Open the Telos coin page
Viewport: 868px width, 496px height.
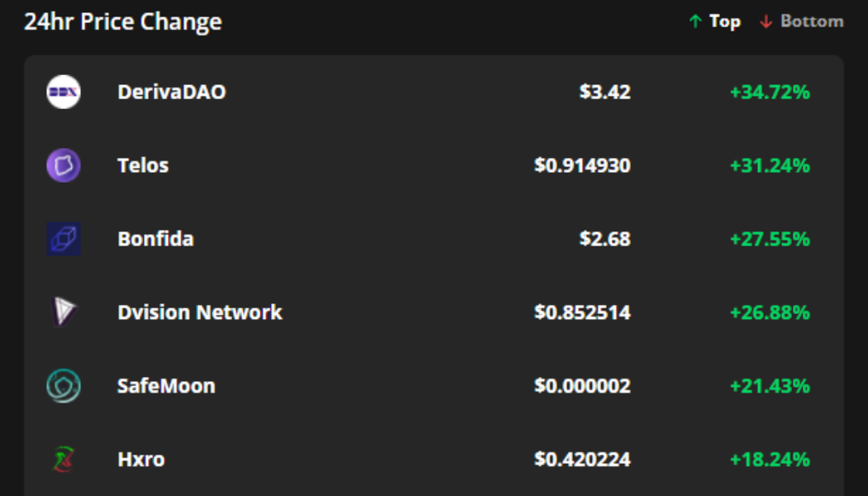pos(143,165)
